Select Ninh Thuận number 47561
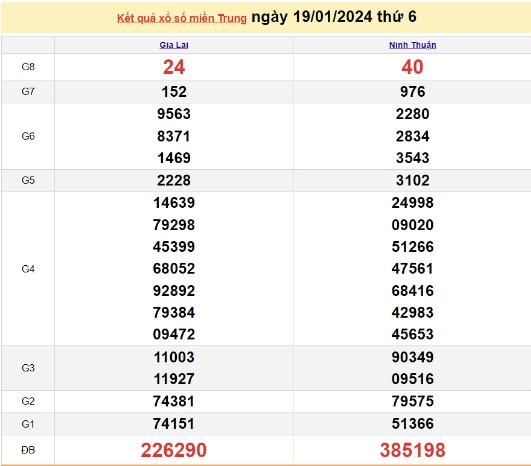The height and width of the screenshot is (466, 531). click(x=412, y=269)
